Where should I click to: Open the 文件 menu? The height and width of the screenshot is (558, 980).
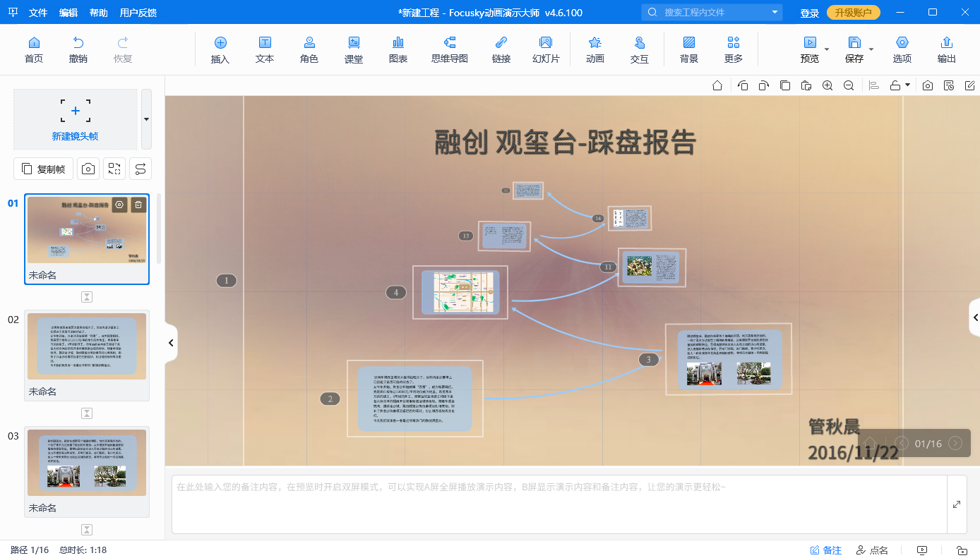38,13
